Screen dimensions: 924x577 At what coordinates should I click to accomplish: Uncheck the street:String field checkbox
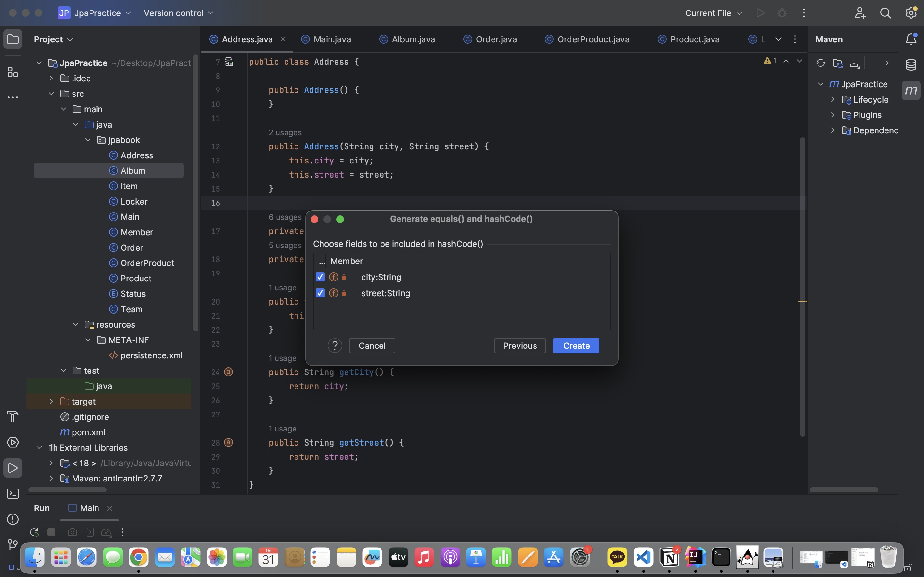pos(320,293)
